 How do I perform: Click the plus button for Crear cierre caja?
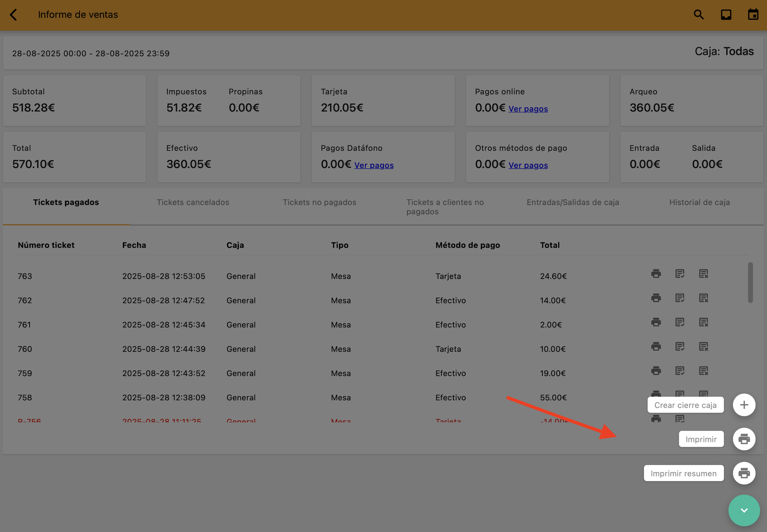[744, 405]
